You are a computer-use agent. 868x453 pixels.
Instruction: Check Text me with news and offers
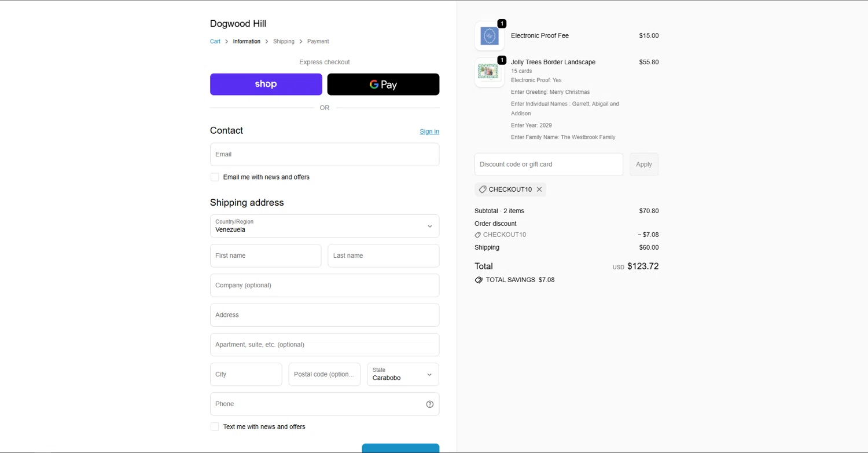pyautogui.click(x=215, y=427)
